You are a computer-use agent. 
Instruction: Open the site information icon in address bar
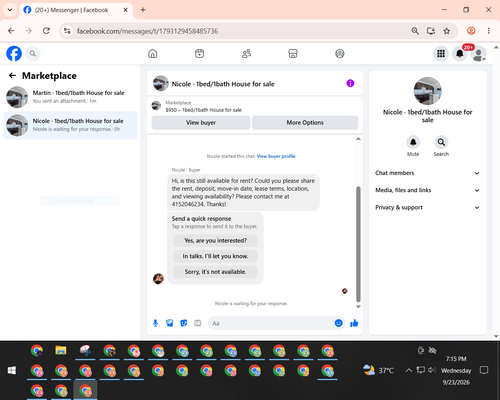[x=67, y=31]
